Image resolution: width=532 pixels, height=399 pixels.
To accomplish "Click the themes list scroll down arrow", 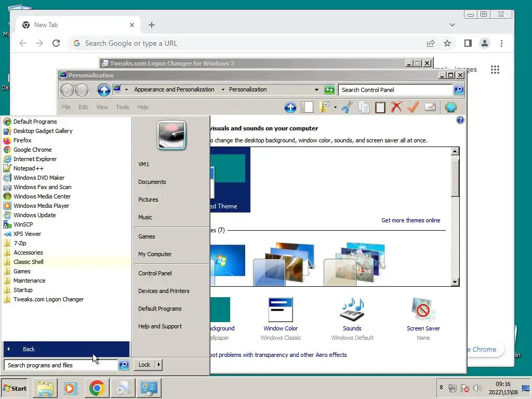I will pos(455,282).
